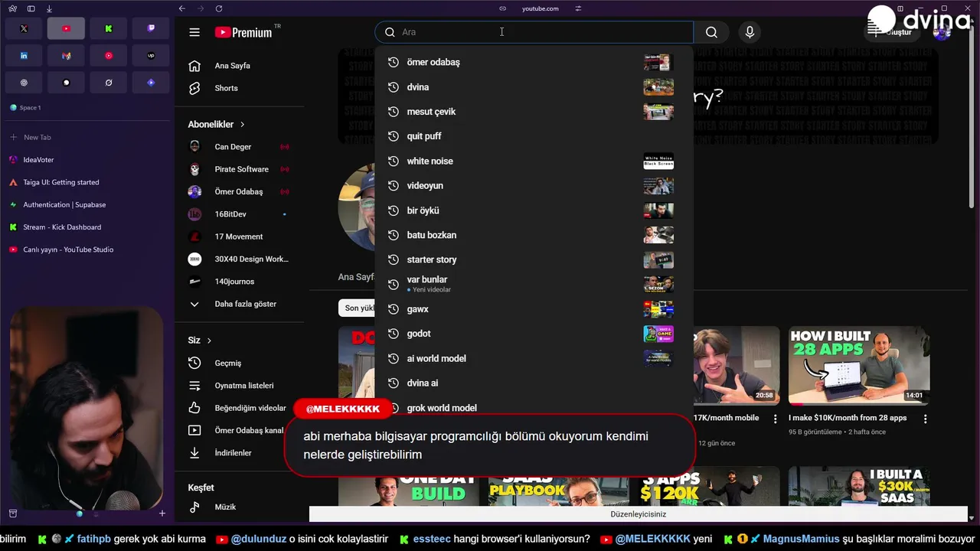Image resolution: width=980 pixels, height=551 pixels.
Task: Open the Kick pinned tab
Action: point(109,28)
